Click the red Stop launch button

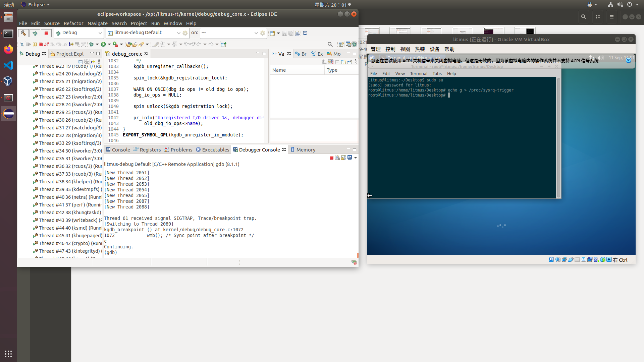pos(46,33)
